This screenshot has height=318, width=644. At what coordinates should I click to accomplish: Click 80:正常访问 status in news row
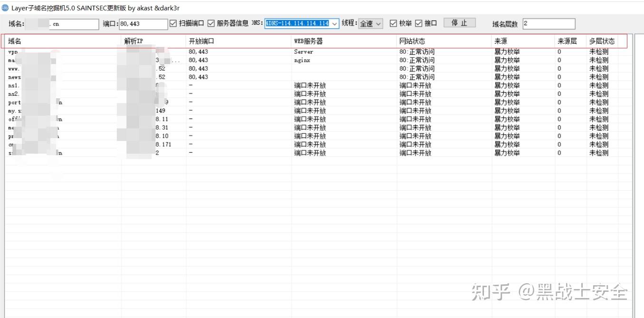pos(417,77)
